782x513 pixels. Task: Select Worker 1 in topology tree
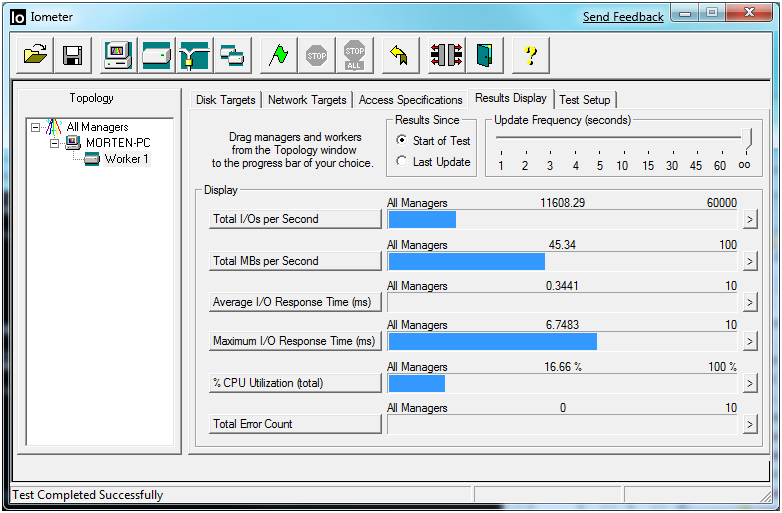click(126, 159)
